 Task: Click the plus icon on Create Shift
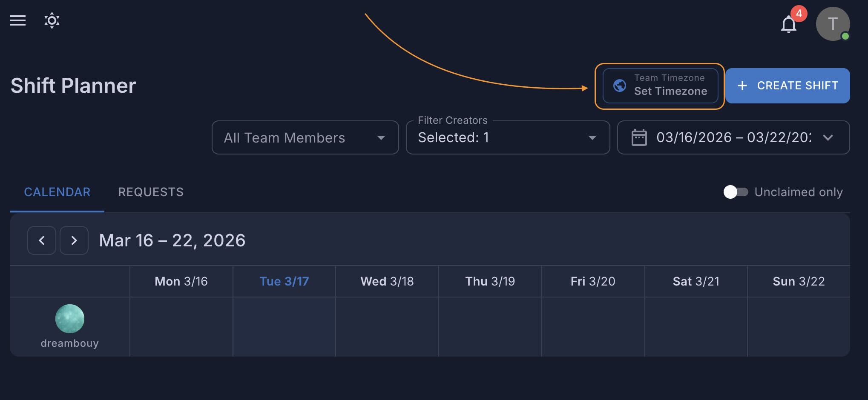point(742,86)
